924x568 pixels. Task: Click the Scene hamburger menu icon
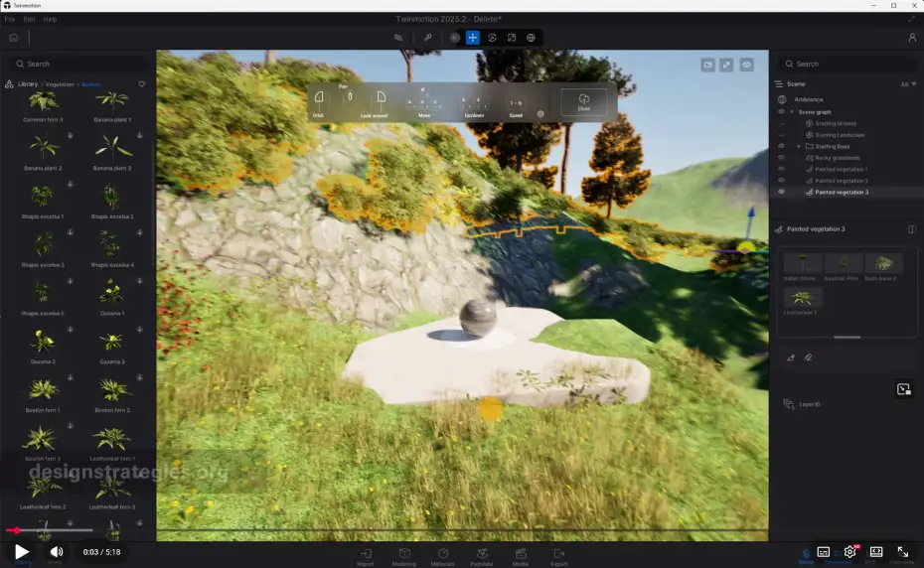tap(779, 84)
